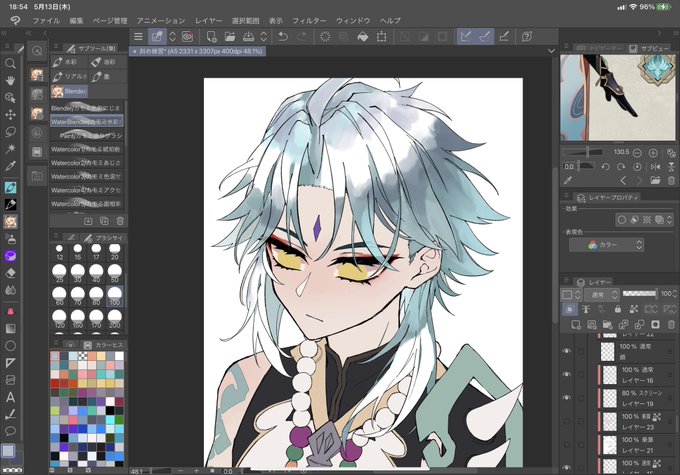Open the ファイル menu
This screenshot has height=475, width=680.
coord(46,20)
